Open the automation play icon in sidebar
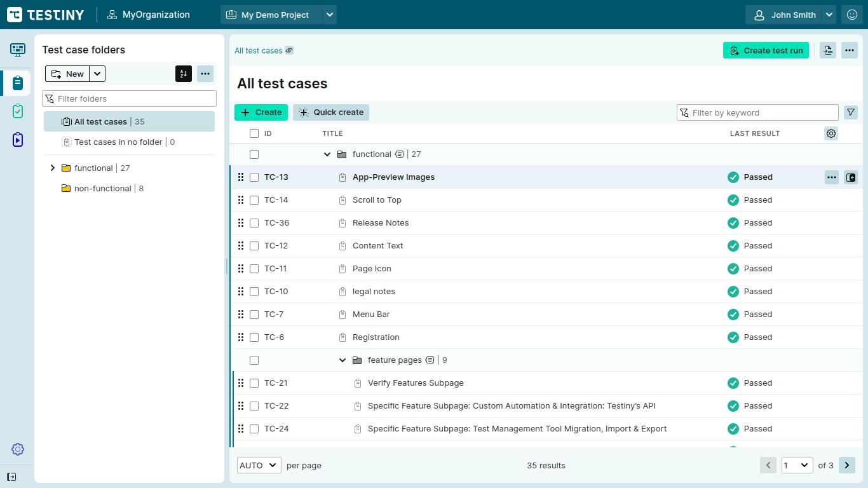 pos(18,140)
